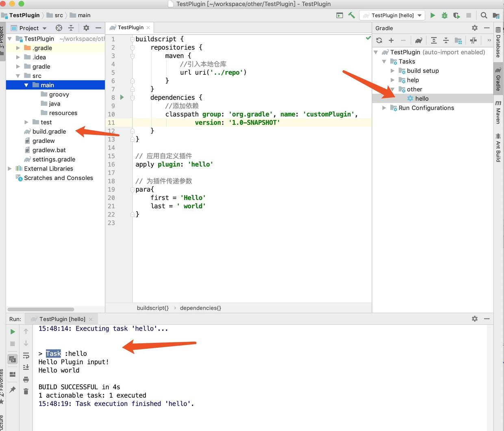
Task: Open the Project panel gear settings
Action: (86, 28)
